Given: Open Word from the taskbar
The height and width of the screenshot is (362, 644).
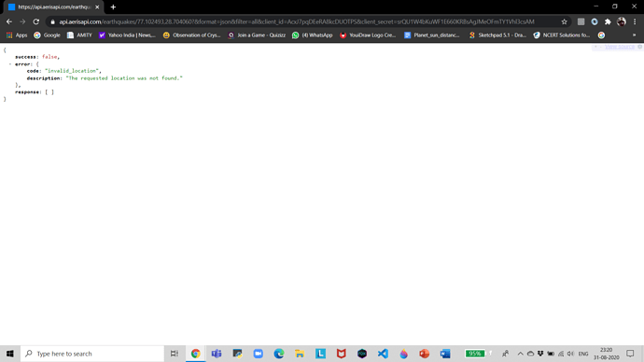Looking at the screenshot, I should tap(445, 354).
